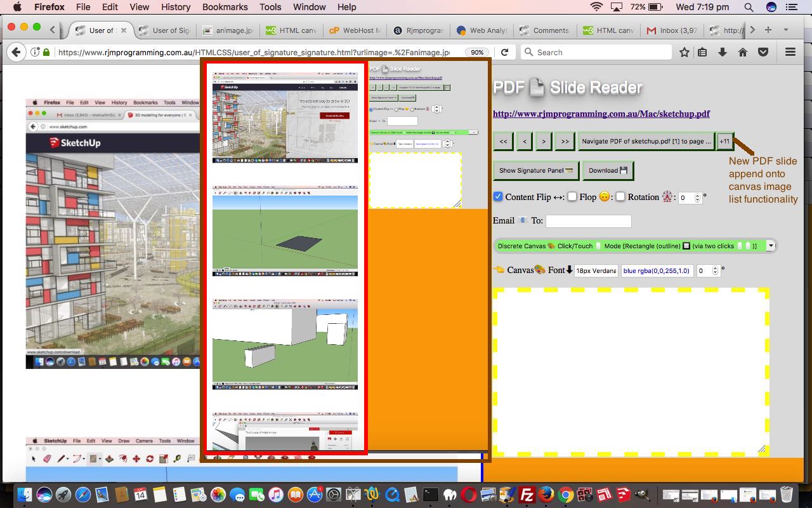Open the Terminal icon in the Dock
812x508 pixels.
pyautogui.click(x=431, y=494)
